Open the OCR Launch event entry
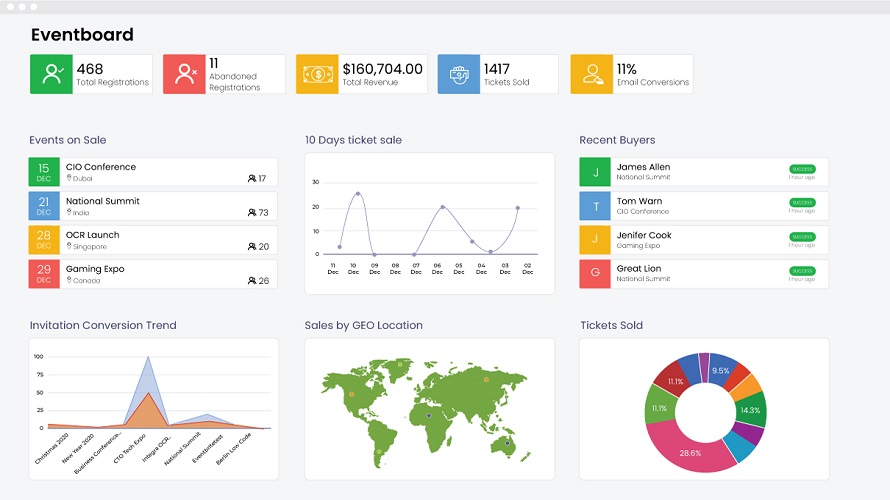The image size is (890, 500). tap(153, 240)
